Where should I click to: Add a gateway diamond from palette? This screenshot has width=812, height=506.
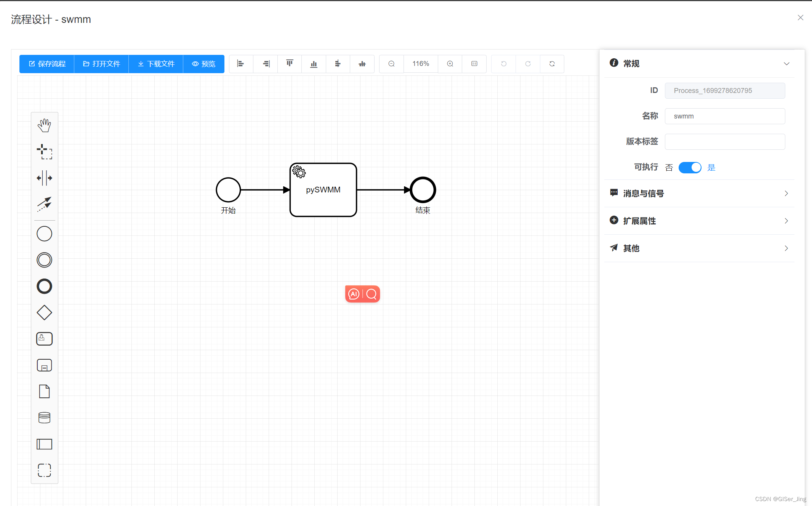44,312
